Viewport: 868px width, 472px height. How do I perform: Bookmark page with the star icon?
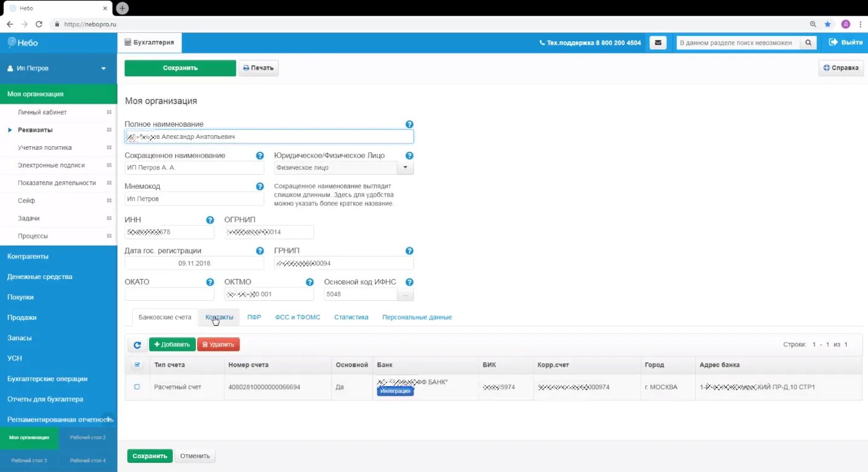[827, 24]
